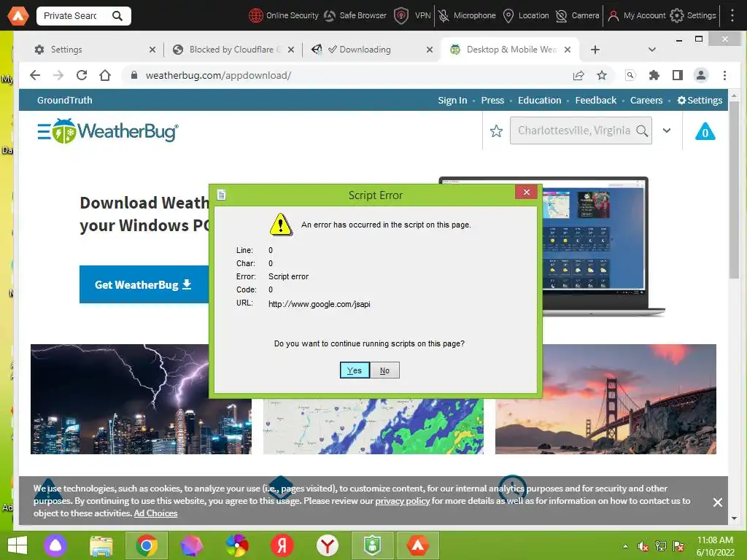Open the Press link
This screenshot has height=560, width=747.
pyautogui.click(x=492, y=100)
